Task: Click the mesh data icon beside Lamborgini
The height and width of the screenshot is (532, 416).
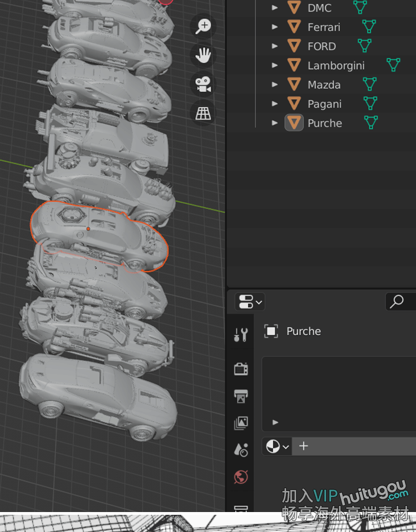Action: coord(393,65)
